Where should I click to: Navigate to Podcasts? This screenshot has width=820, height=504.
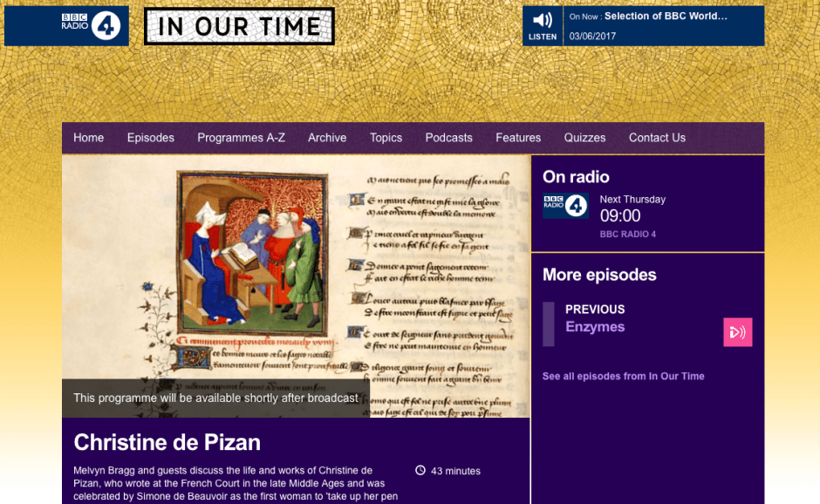[x=448, y=138]
